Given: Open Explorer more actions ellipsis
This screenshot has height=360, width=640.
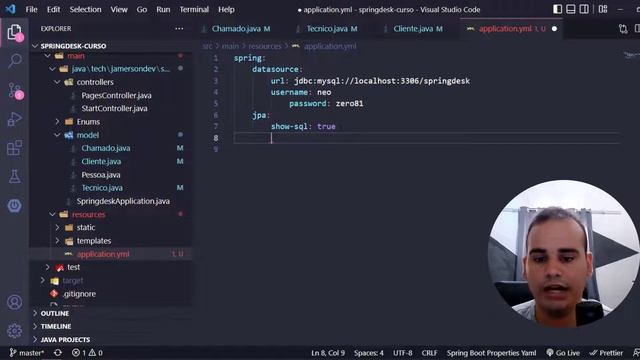Looking at the screenshot, I should pyautogui.click(x=179, y=29).
